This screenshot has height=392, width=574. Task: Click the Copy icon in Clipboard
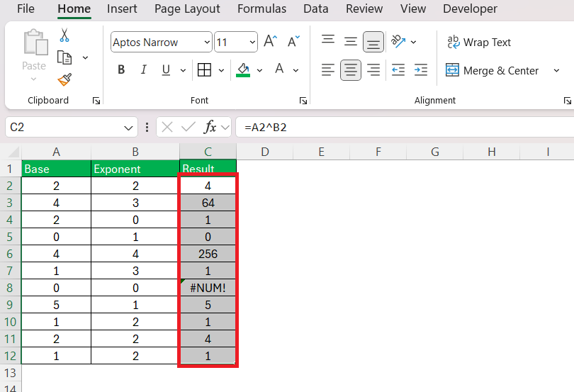[x=64, y=57]
